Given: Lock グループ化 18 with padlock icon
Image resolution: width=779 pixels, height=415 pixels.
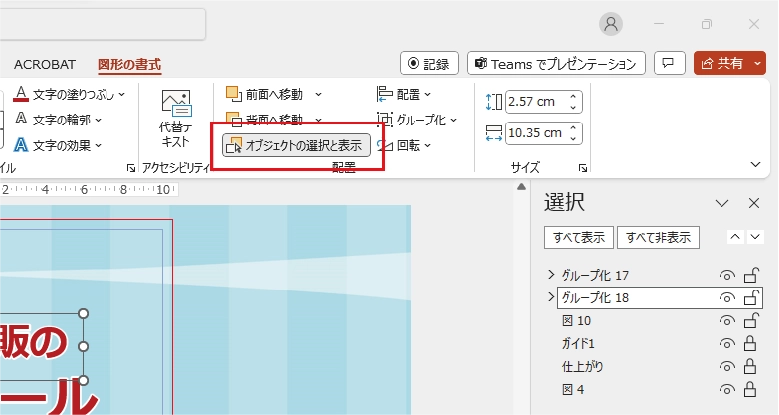Looking at the screenshot, I should coord(751,297).
